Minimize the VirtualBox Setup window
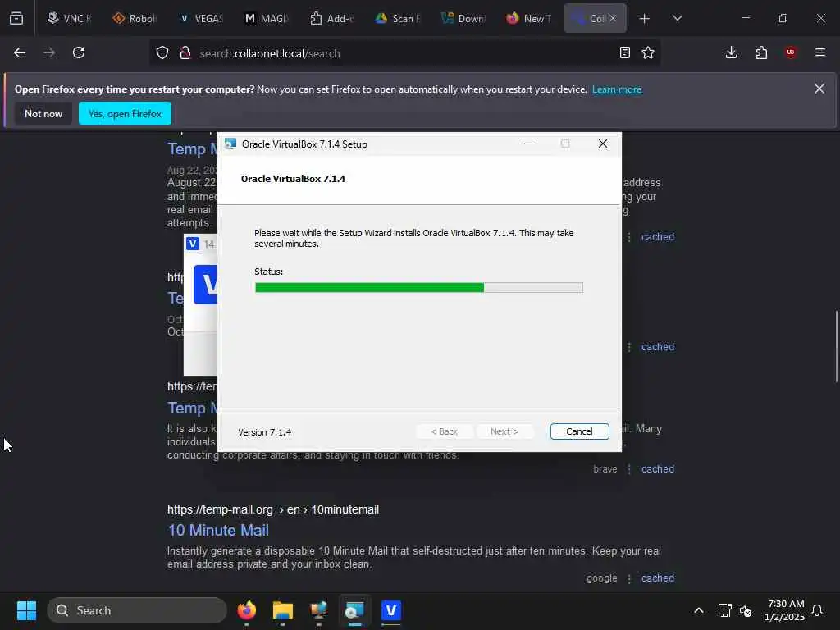 click(x=528, y=144)
